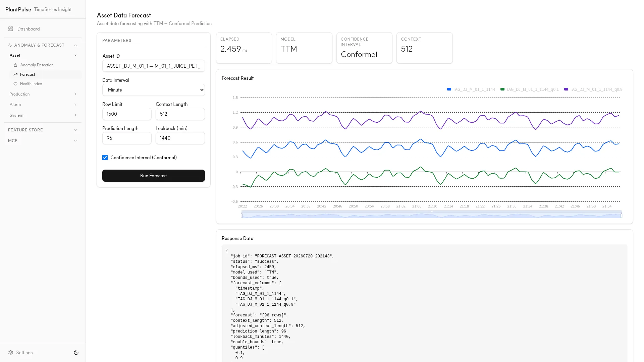Click the PlantPulse logo text
This screenshot has height=362, width=644.
18,9
